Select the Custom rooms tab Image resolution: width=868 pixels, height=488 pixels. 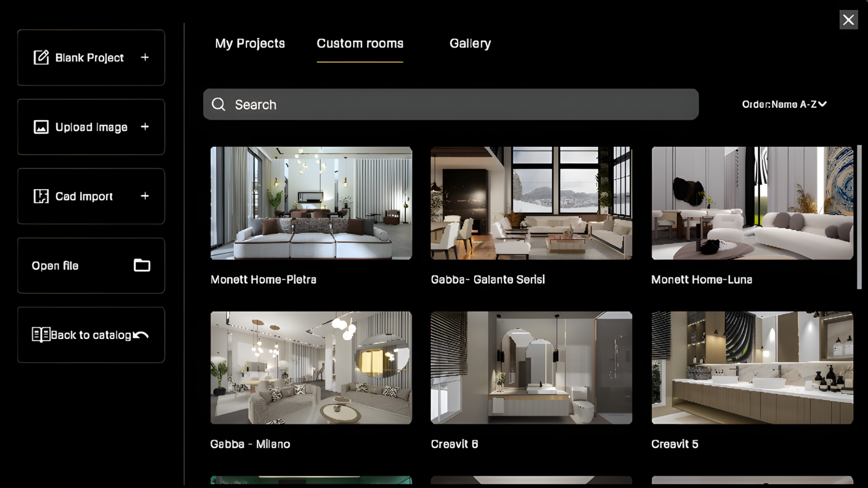[x=360, y=43]
